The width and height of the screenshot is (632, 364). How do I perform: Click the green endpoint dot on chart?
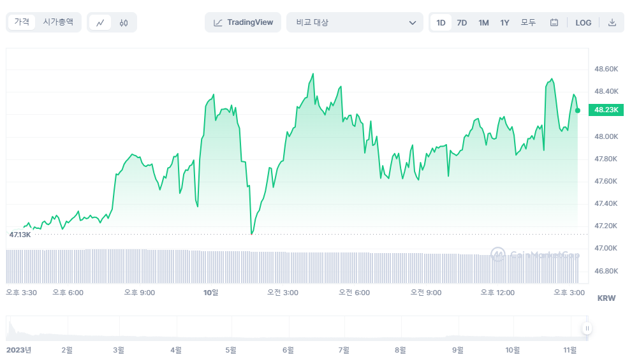(x=578, y=110)
